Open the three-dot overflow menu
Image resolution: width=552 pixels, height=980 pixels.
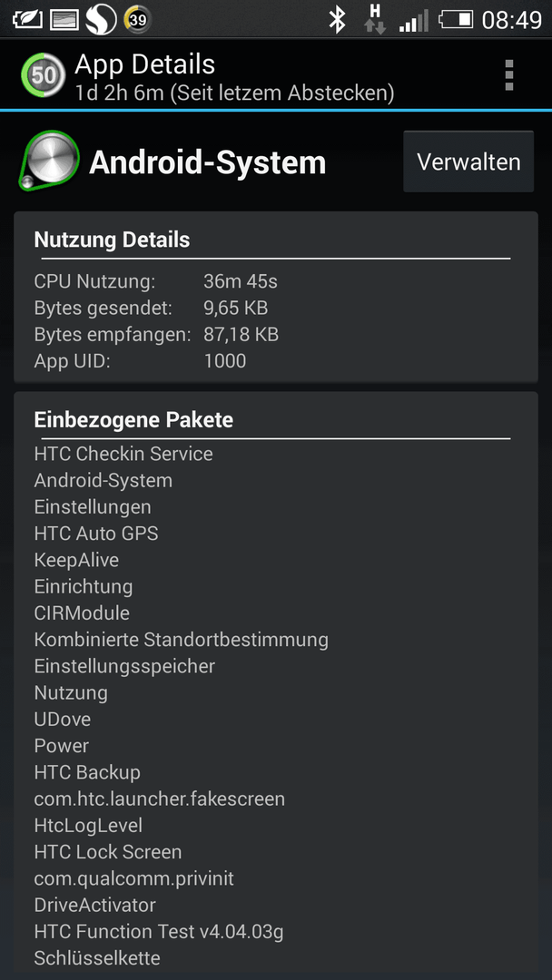[508, 75]
